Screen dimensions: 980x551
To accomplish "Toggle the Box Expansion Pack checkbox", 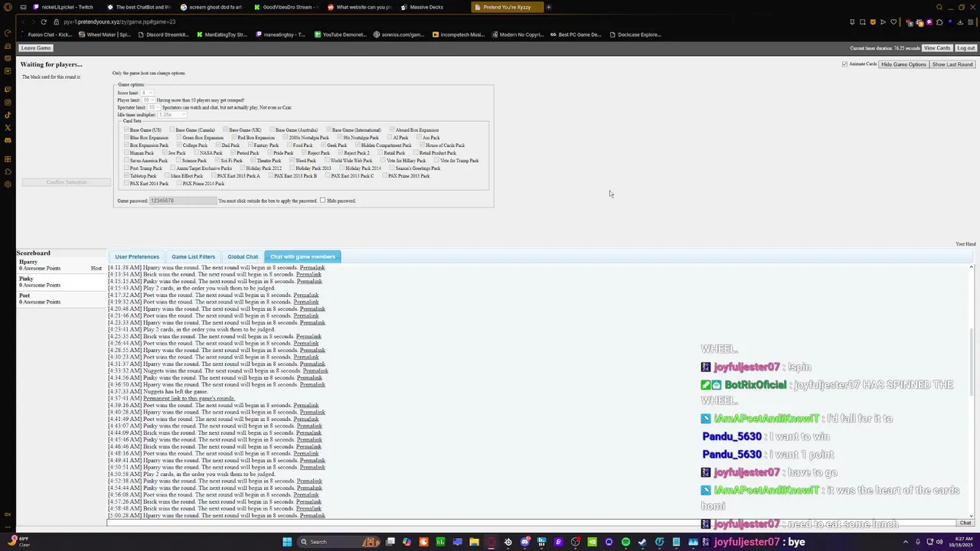I will coord(126,145).
